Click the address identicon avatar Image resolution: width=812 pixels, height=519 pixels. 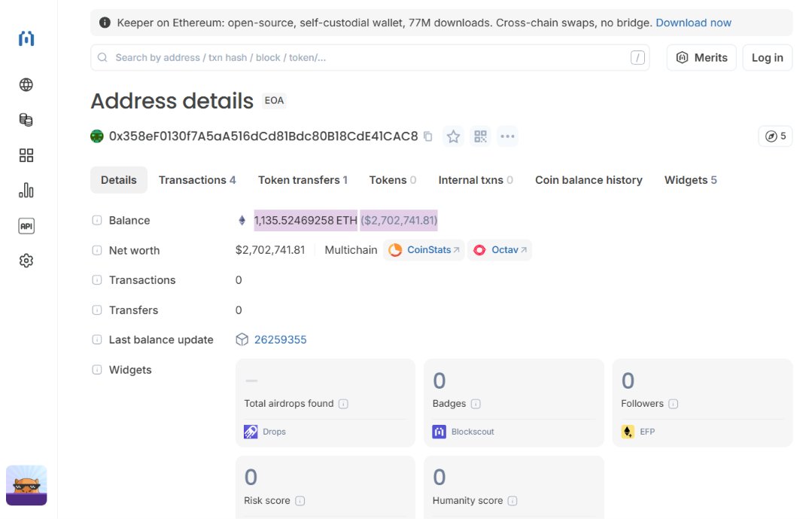pyautogui.click(x=97, y=136)
